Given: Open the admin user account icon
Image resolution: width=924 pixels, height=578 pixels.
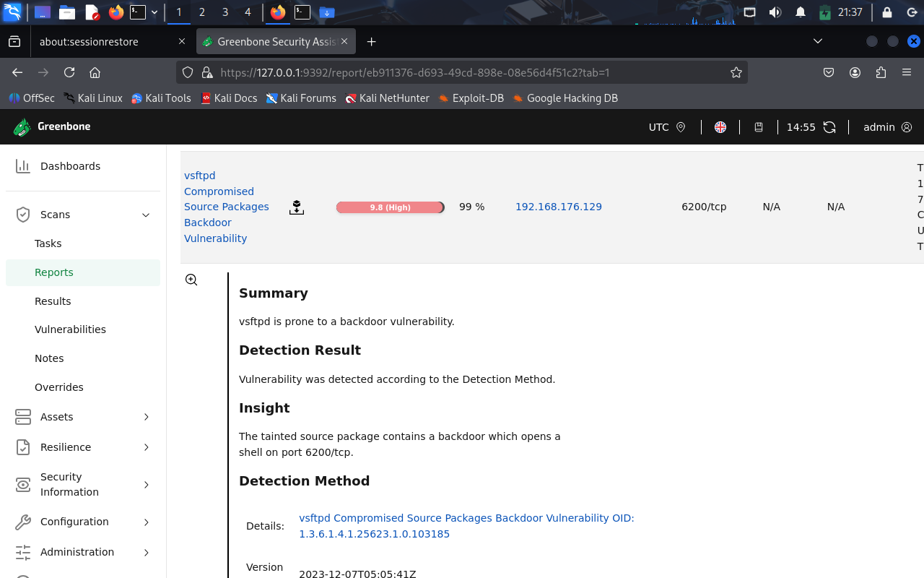Looking at the screenshot, I should tap(907, 127).
